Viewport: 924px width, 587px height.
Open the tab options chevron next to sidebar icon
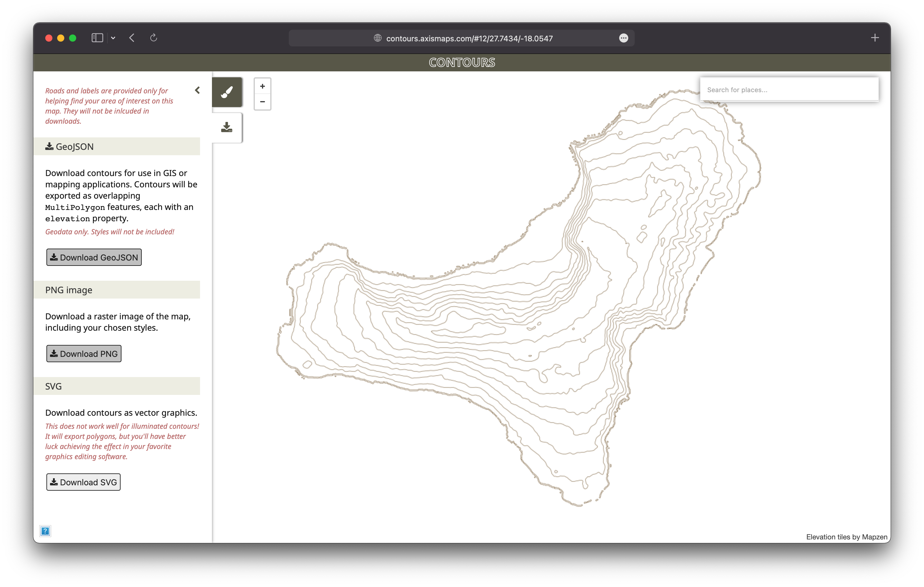click(x=113, y=38)
